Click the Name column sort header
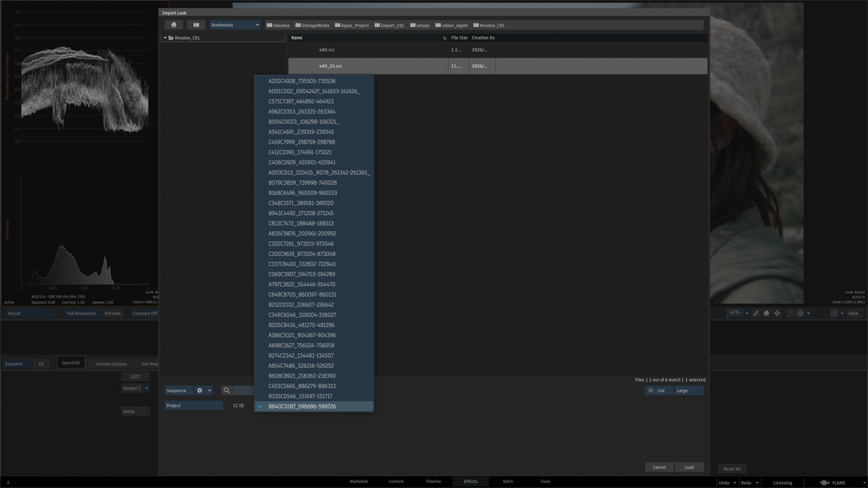868x488 pixels. [367, 38]
